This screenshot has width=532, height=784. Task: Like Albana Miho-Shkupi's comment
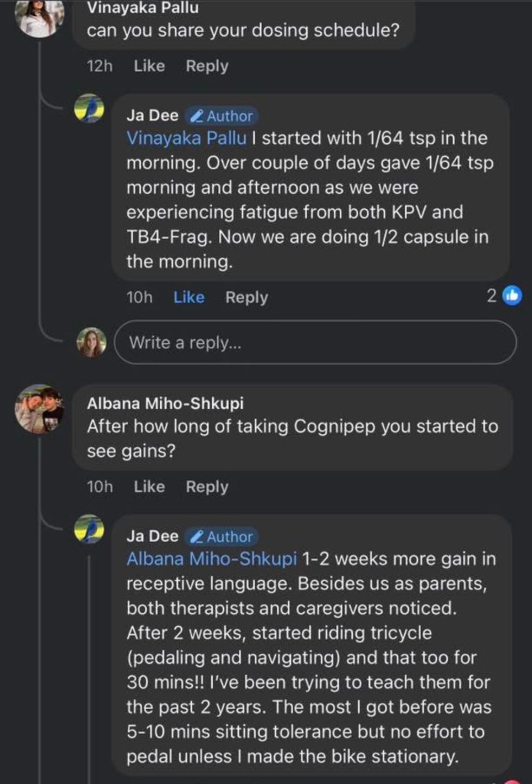(x=149, y=486)
